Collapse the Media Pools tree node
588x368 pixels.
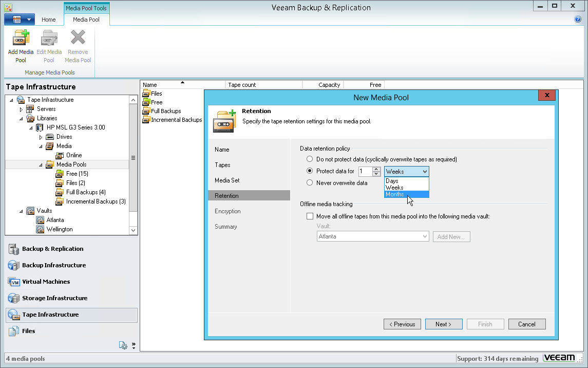[41, 165]
